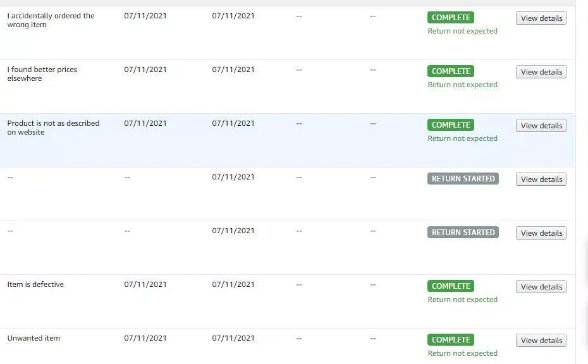Select 'I accidentally ordered the wrong item' text
Viewport: 588px width, 364px height.
coord(51,20)
